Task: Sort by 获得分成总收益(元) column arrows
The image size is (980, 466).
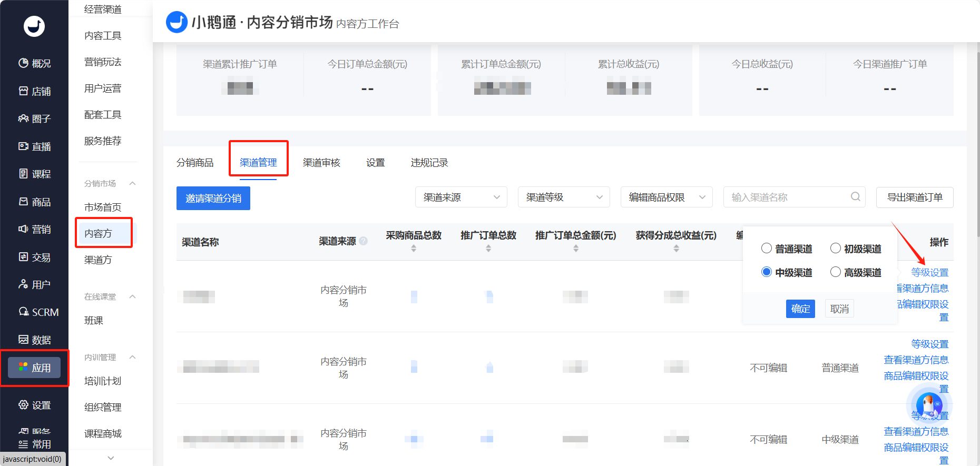Action: tap(676, 248)
